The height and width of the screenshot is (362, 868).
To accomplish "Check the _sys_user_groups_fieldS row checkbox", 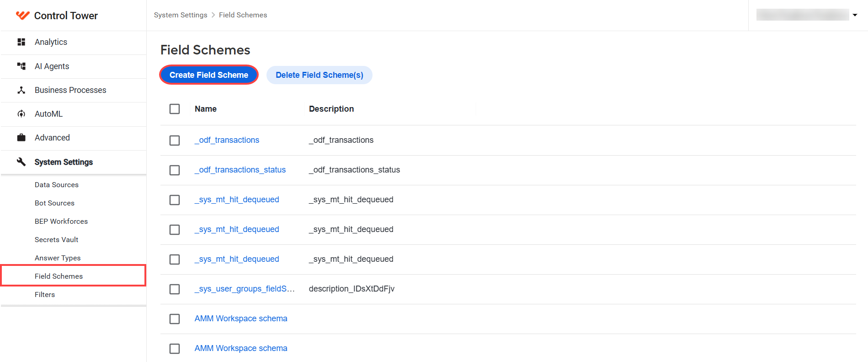I will point(175,289).
